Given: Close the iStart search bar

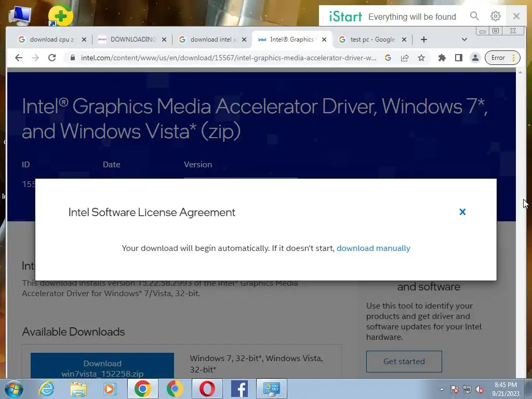Looking at the screenshot, I should (516, 16).
